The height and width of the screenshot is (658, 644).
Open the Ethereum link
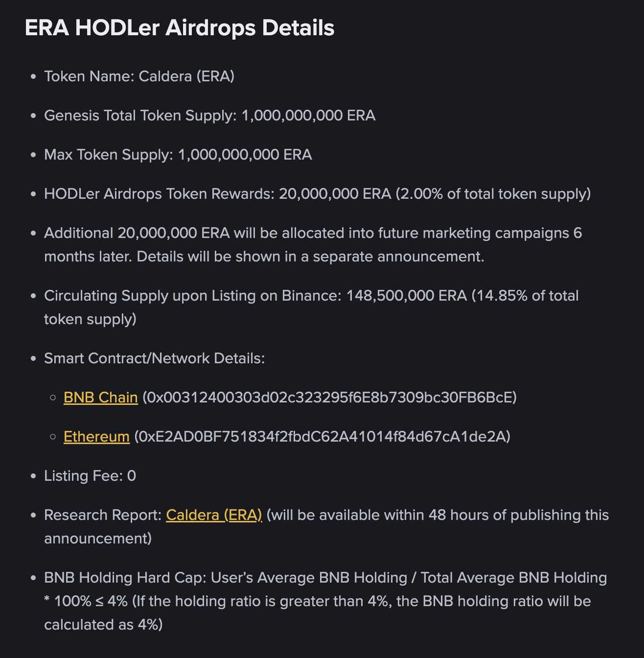(x=97, y=436)
